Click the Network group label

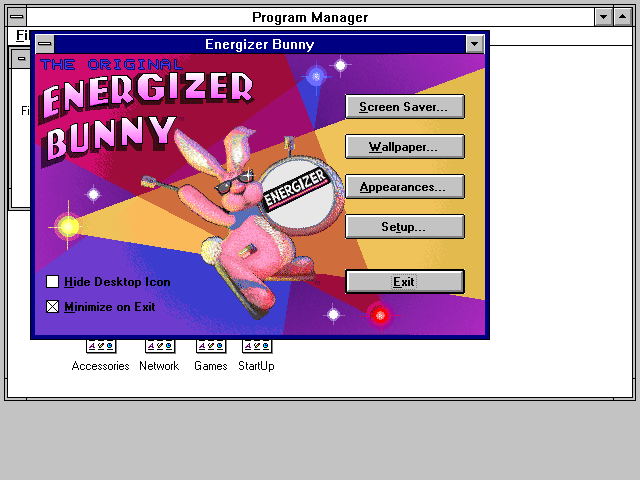(x=159, y=366)
